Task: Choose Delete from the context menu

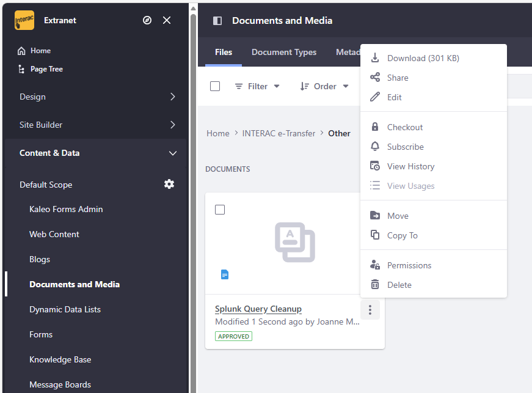Action: pyautogui.click(x=434, y=285)
